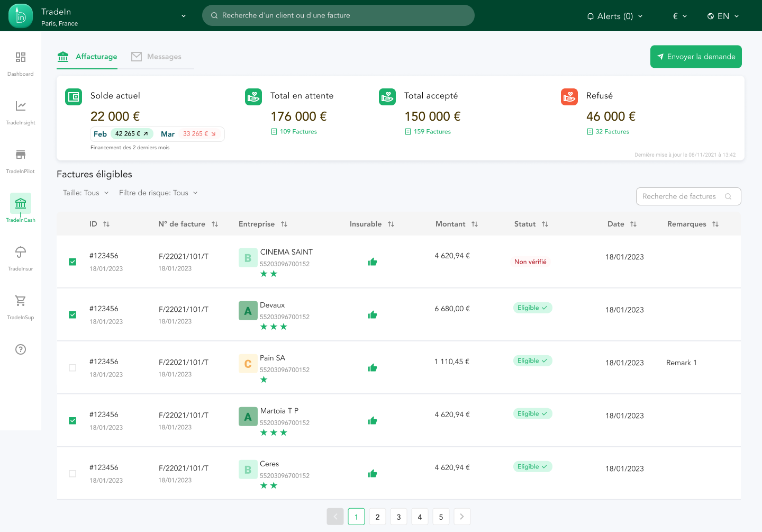Open TradeInSup shopping cart icon
This screenshot has width=762, height=532.
click(21, 301)
